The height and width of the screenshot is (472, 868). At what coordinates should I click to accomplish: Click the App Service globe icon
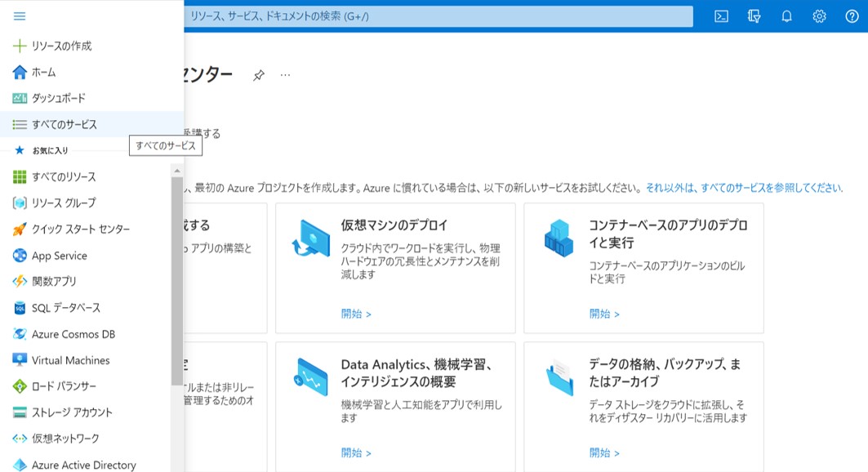pyautogui.click(x=20, y=255)
